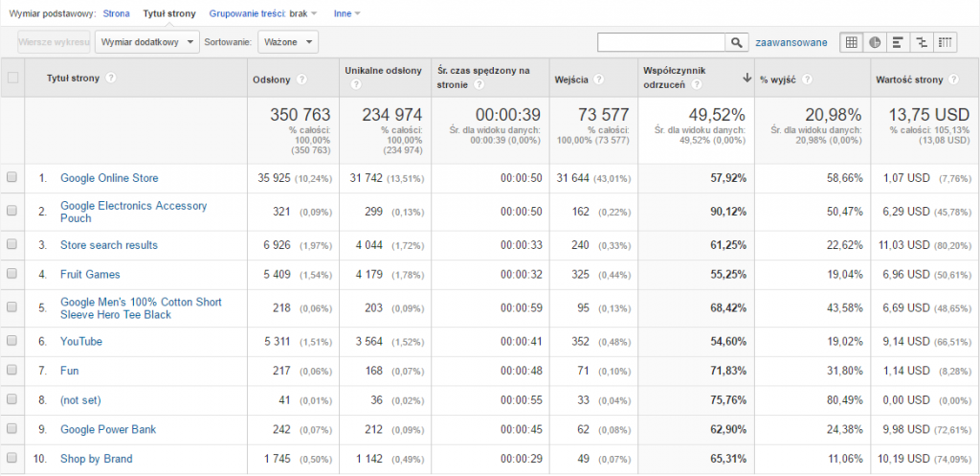Check the Google Electronics Accessory Pouch row

11,211
